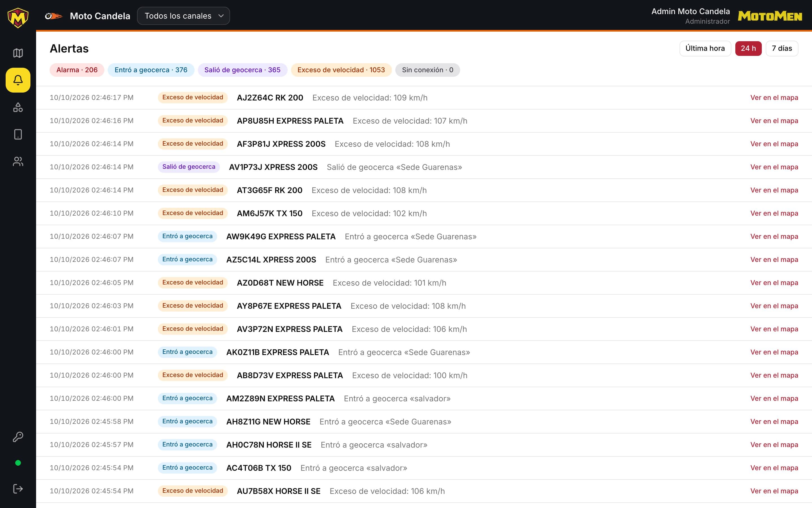The width and height of the screenshot is (812, 508).
Task: Click the AZ0D68T NEW HORSE vehicle name
Action: (x=280, y=283)
